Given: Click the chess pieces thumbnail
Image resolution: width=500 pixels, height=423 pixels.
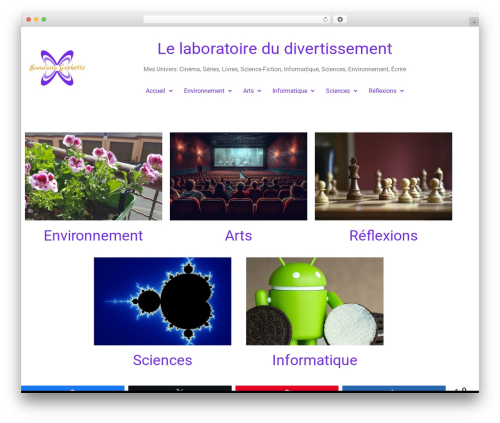Looking at the screenshot, I should point(383,176).
